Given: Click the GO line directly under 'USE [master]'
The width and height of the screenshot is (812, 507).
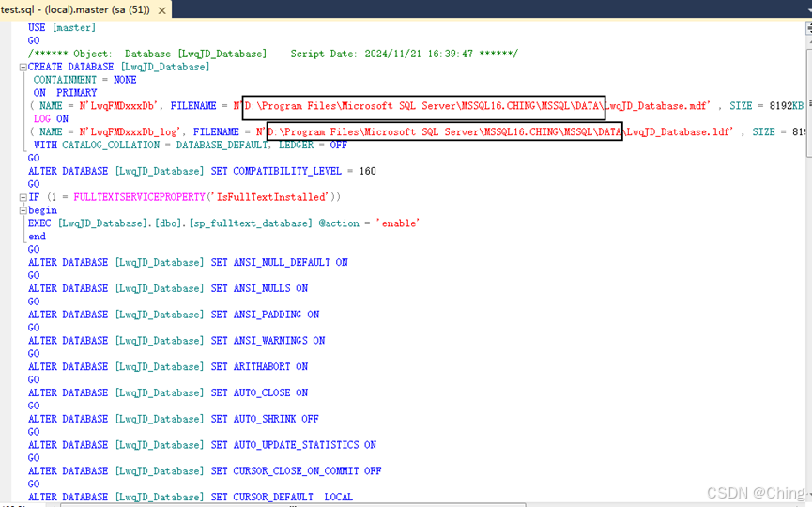Looking at the screenshot, I should [x=34, y=40].
